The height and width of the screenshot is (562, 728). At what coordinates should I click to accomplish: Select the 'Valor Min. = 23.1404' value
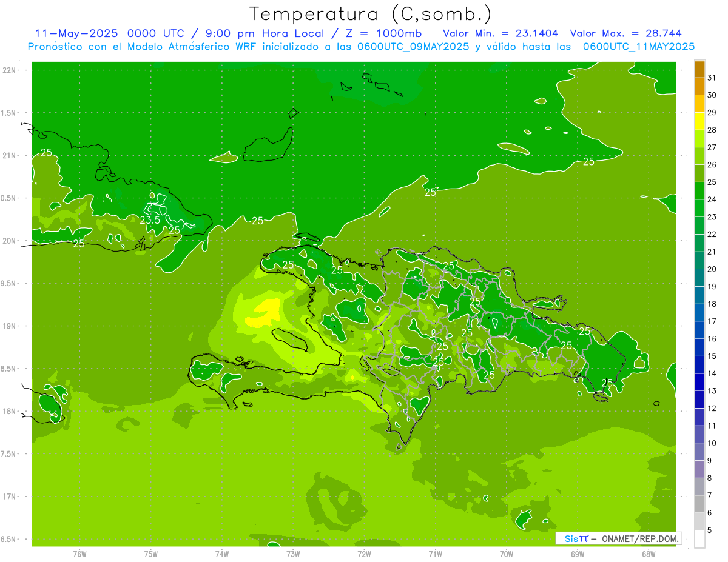(500, 33)
